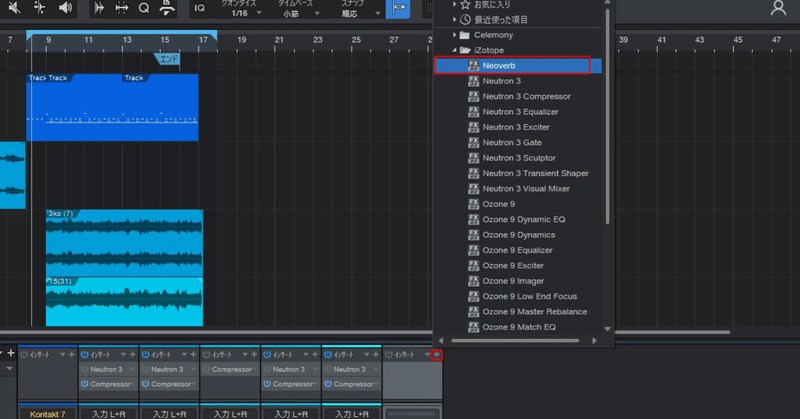Screen dimensions: 800x419
Task: Select Ozone 9 Match EQ entry
Action: pos(518,327)
